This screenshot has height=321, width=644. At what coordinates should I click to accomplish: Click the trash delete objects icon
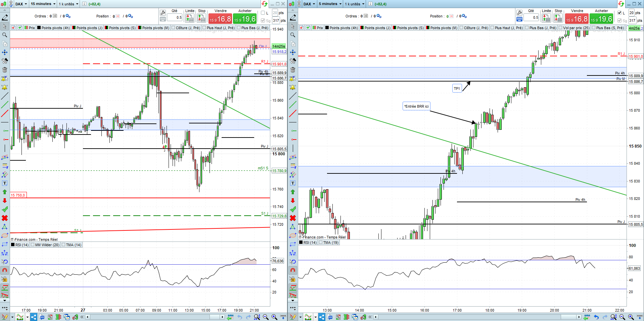(5, 70)
